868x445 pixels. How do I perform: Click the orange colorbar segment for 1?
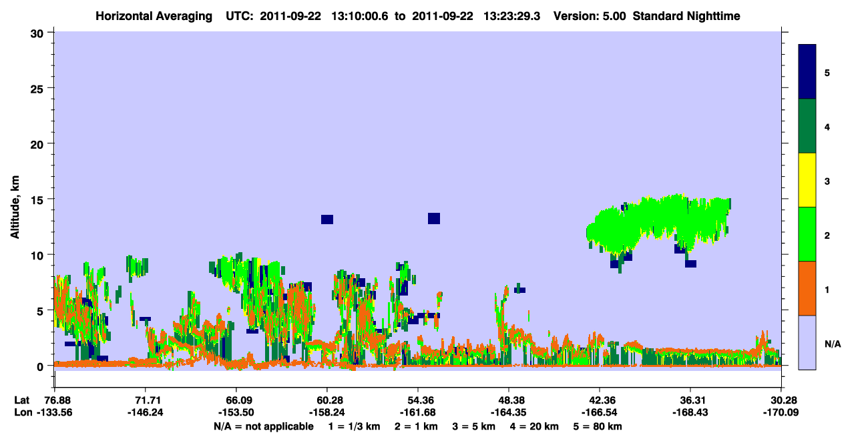tap(807, 288)
